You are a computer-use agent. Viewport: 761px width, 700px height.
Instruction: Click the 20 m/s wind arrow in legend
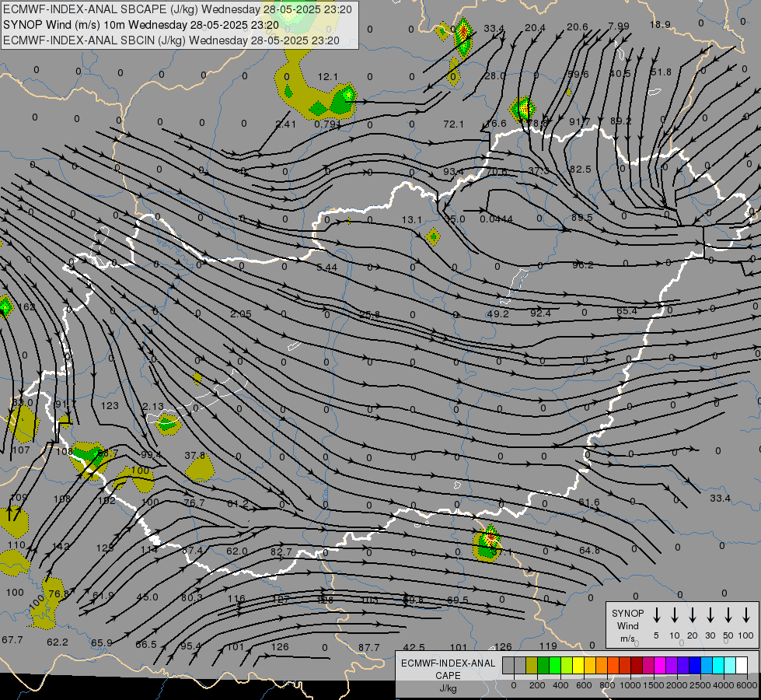(692, 614)
